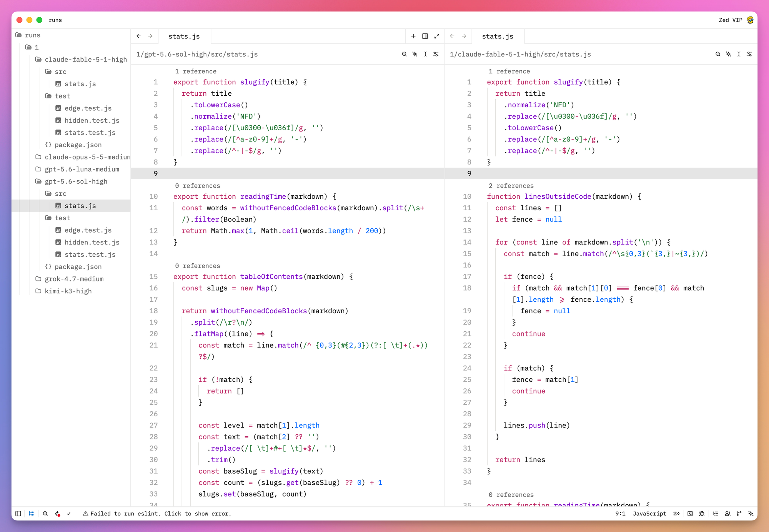
Task: Click the selections cursor icon in right toolbar
Action: coord(739,54)
